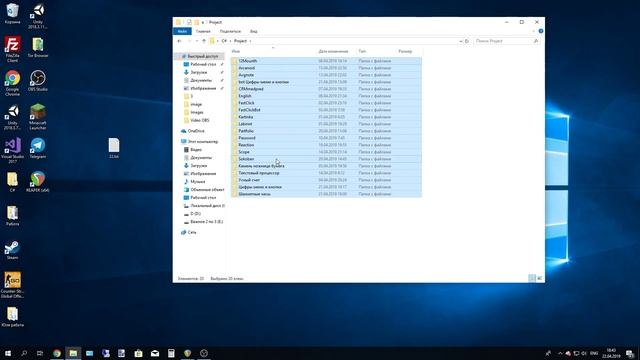This screenshot has height=360, width=640.
Task: Click the Forward arrow in File Explorer
Action: pyautogui.click(x=189, y=41)
